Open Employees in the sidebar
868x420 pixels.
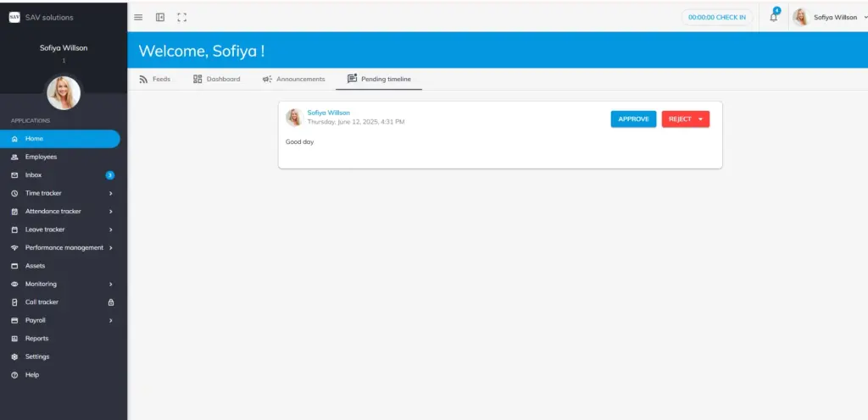[60, 157]
